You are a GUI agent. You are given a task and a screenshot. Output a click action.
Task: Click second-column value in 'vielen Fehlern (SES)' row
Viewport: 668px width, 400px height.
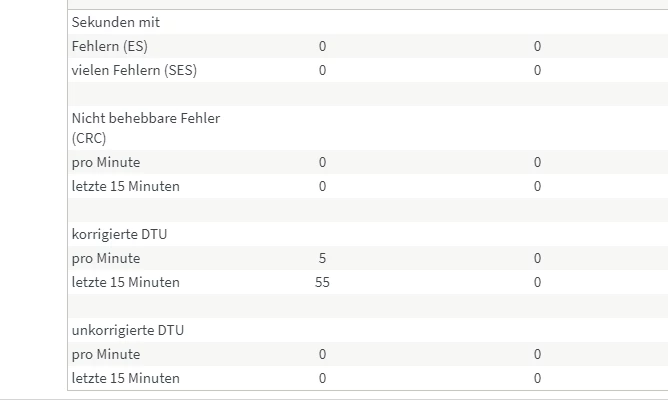537,70
